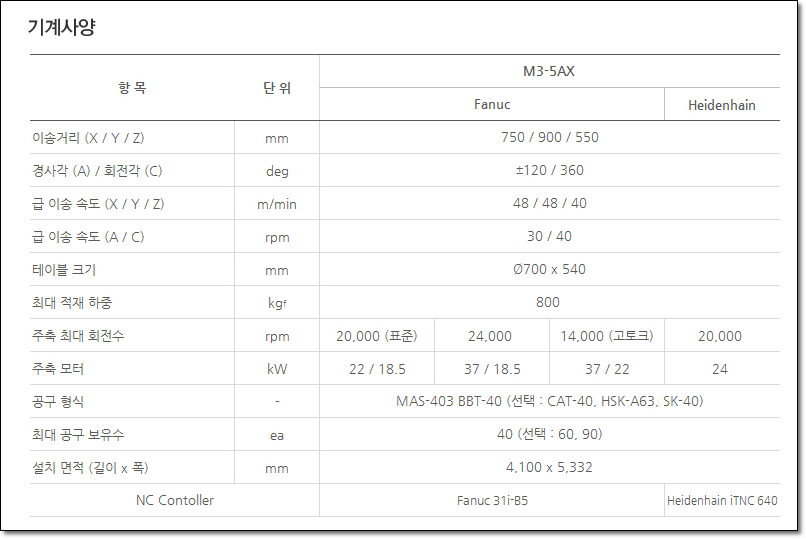The width and height of the screenshot is (806, 539).
Task: Click the 48 / 48 / 40 speed value
Action: click(549, 204)
